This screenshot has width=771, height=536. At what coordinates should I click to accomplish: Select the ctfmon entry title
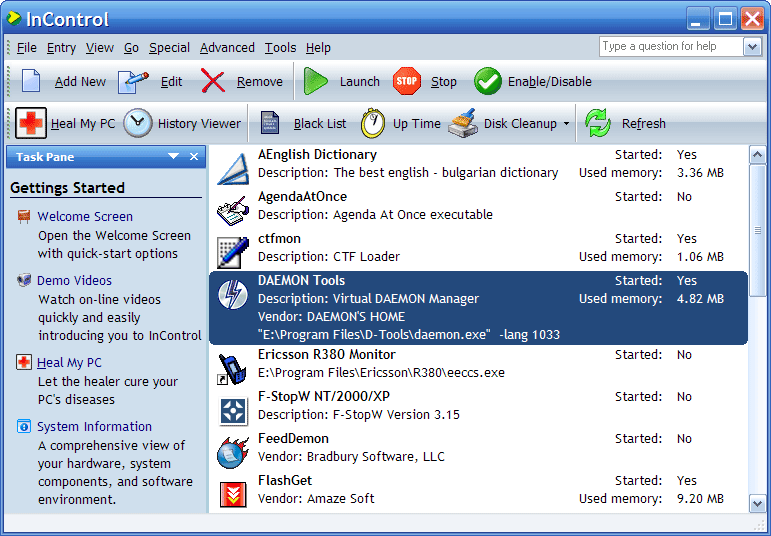click(x=279, y=238)
